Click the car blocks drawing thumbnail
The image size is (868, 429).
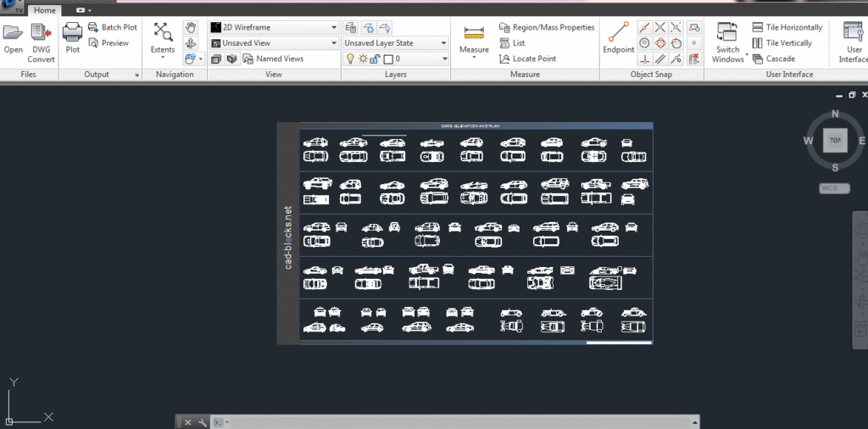coord(465,234)
